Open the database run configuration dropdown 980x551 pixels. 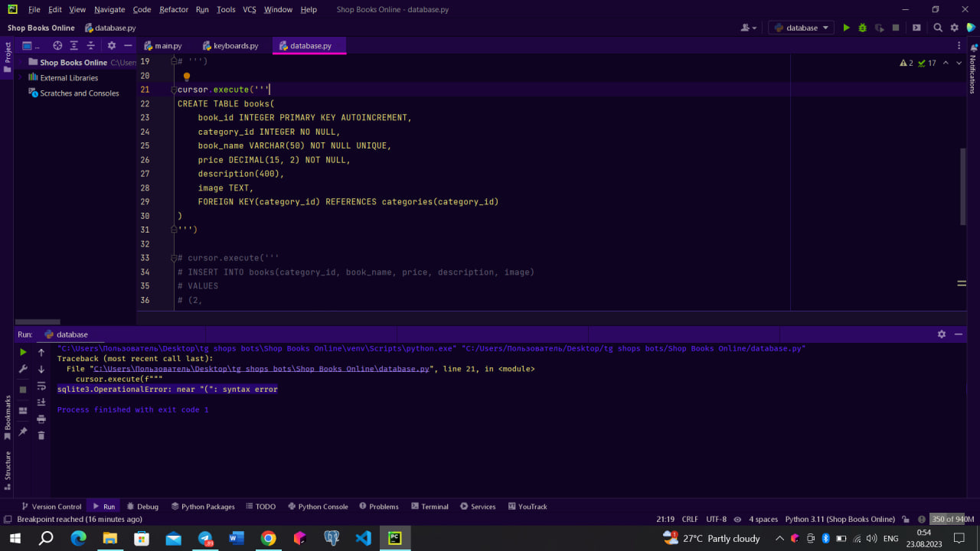(x=802, y=28)
